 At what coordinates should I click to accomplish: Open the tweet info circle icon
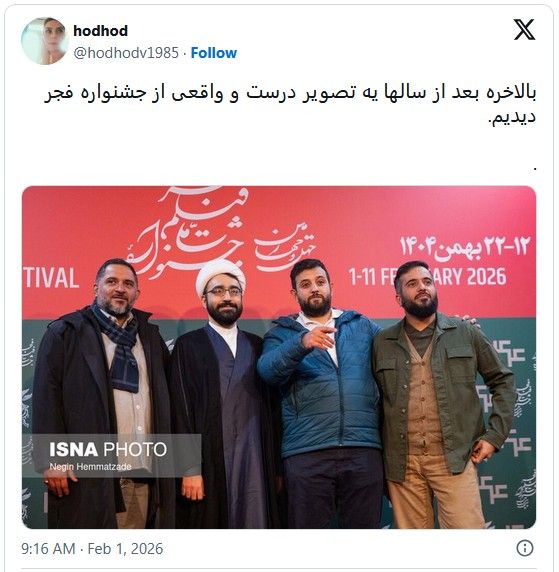point(525,548)
